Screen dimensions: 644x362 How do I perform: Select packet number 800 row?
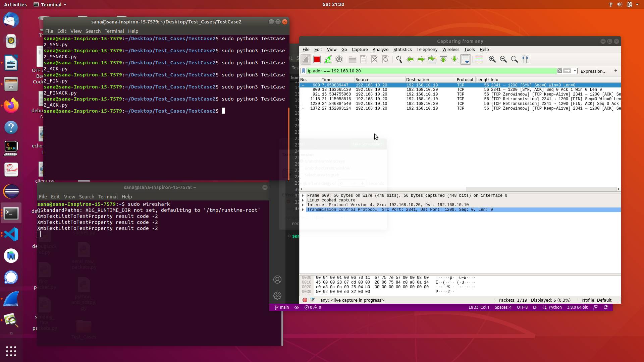tap(460, 90)
